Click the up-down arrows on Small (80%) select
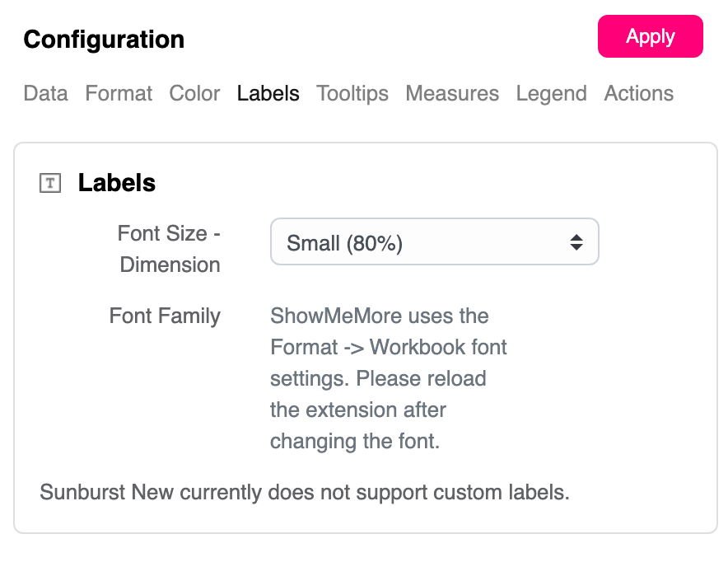 (x=576, y=242)
